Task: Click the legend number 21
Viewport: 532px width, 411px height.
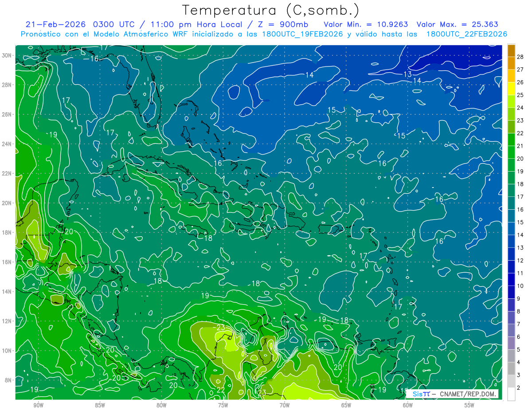Action: click(x=520, y=146)
